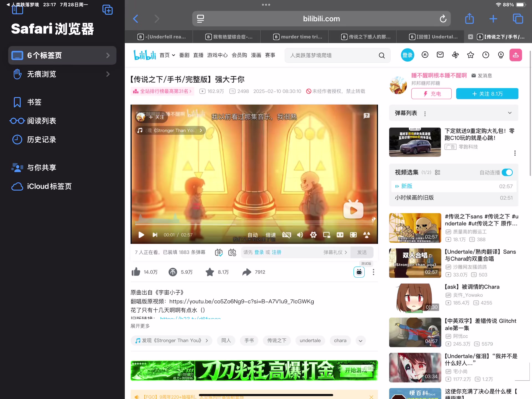Open watch history clock icon in header
This screenshot has width=532, height=399.
pyautogui.click(x=485, y=55)
